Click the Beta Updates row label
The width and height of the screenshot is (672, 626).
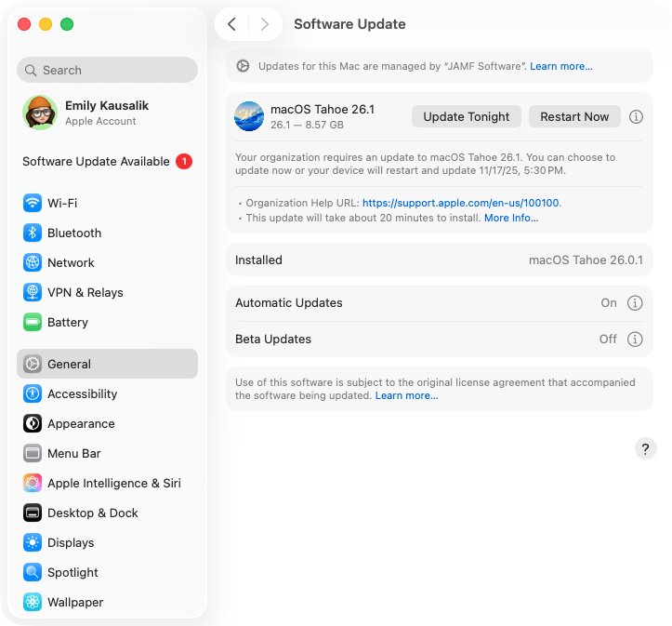pos(273,340)
